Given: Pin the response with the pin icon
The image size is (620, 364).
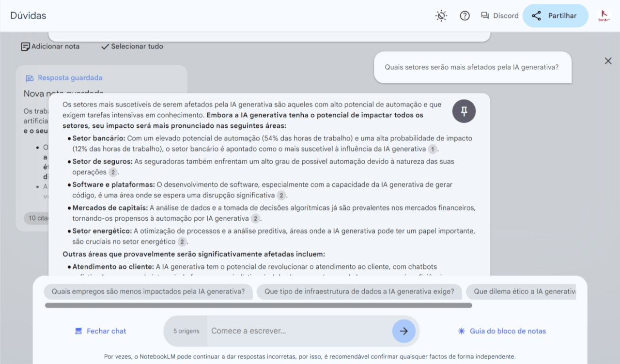Looking at the screenshot, I should tap(464, 111).
